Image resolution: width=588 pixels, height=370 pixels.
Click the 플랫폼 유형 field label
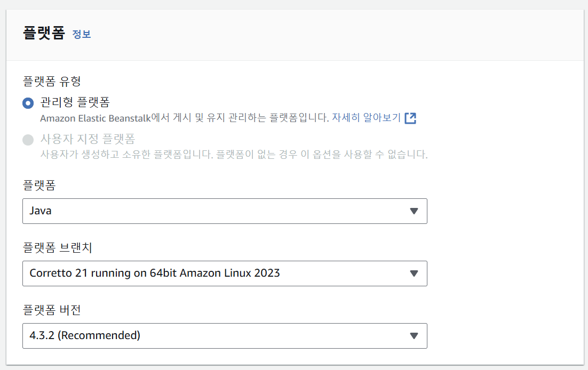pyautogui.click(x=52, y=82)
